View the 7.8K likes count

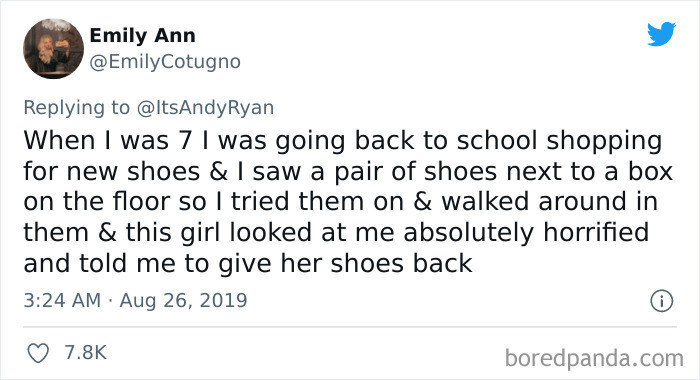[x=85, y=353]
